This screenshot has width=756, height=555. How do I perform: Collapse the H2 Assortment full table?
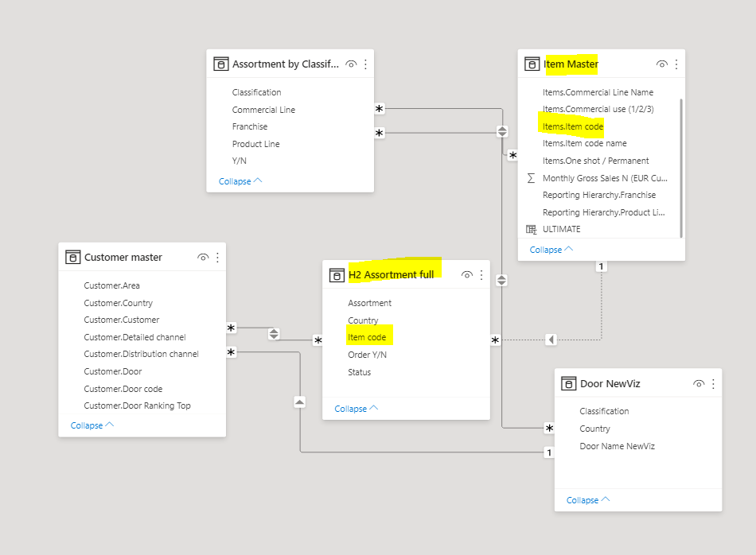point(356,409)
